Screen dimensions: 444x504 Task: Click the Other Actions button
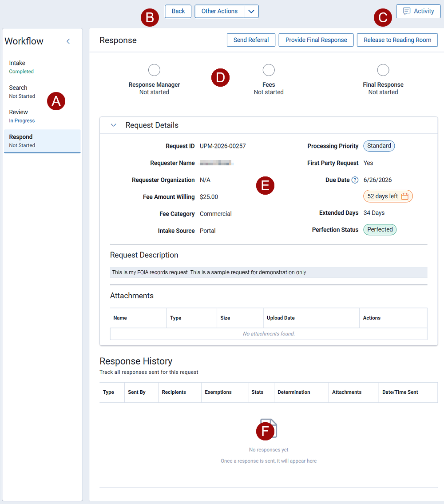pyautogui.click(x=219, y=12)
